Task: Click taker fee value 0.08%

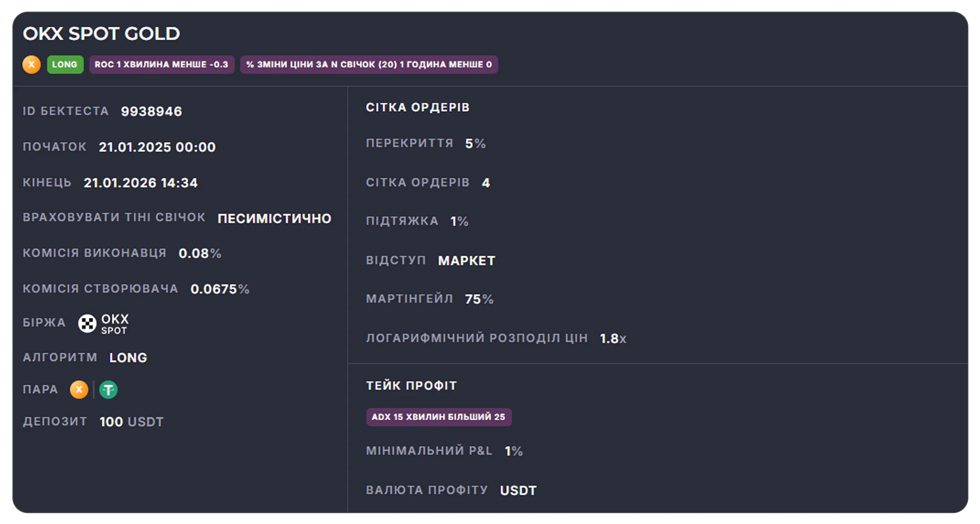Action: tap(200, 253)
